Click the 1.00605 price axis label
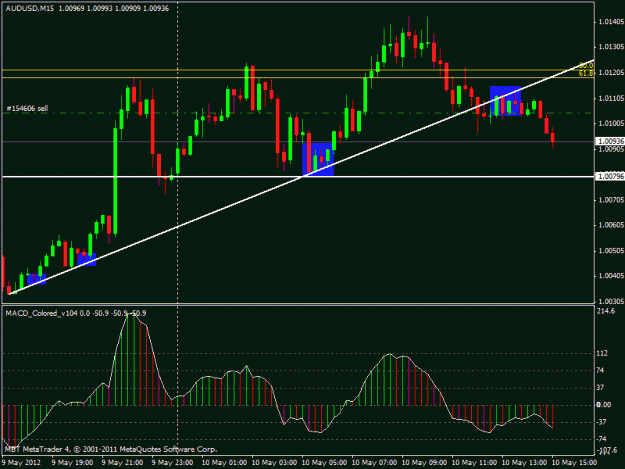 click(x=611, y=226)
